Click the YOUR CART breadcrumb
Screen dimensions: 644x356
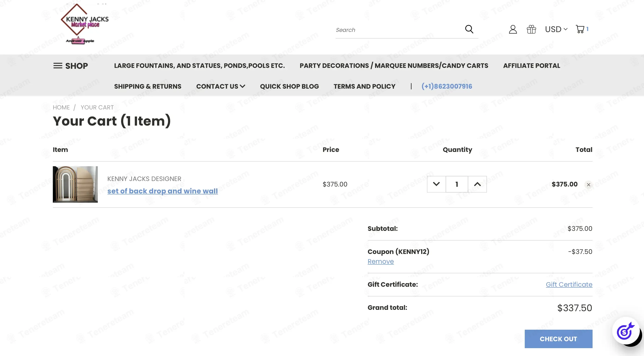[x=97, y=107]
